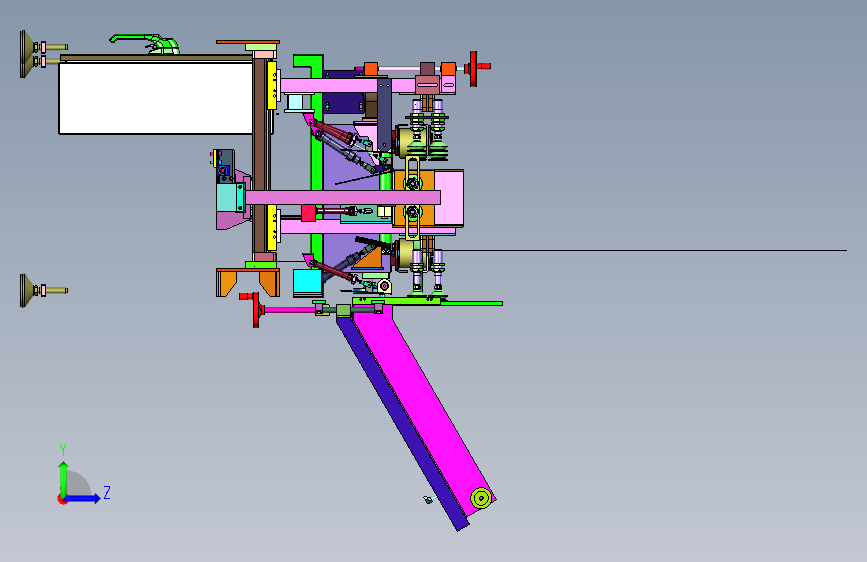Select the brown vertical column
This screenshot has width=867, height=562.
click(260, 155)
